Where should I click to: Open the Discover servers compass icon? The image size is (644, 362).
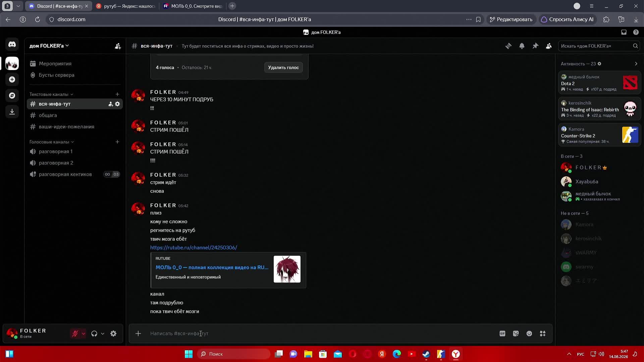pos(12,96)
